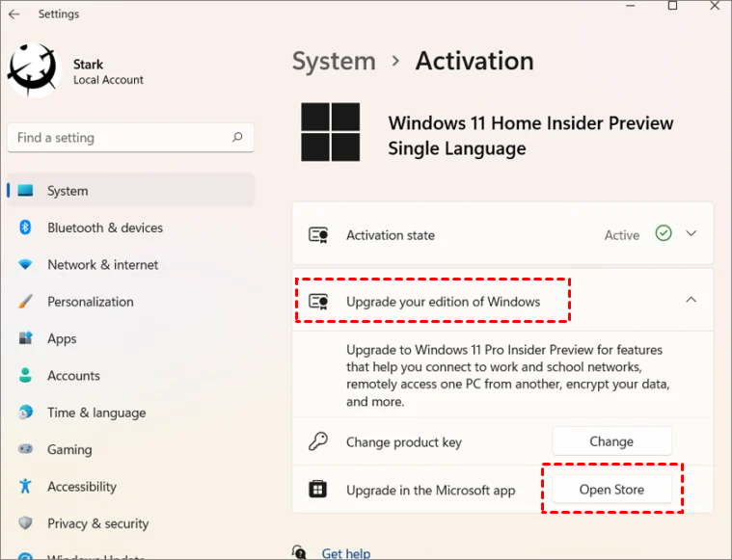Screen dimensions: 732x560
Task: Click the Open Store button
Action: tap(612, 489)
